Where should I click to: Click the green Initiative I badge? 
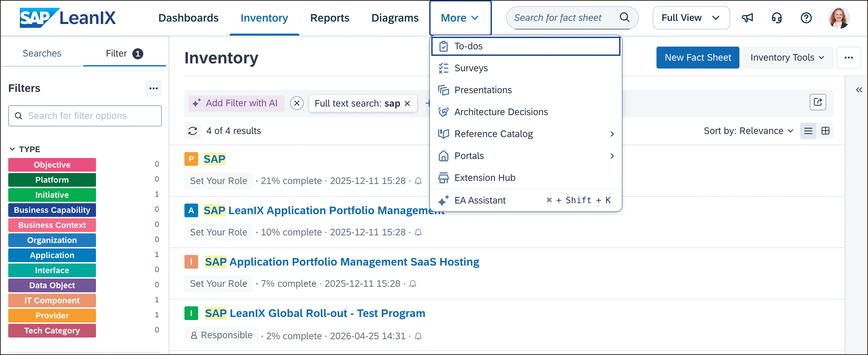(x=191, y=313)
